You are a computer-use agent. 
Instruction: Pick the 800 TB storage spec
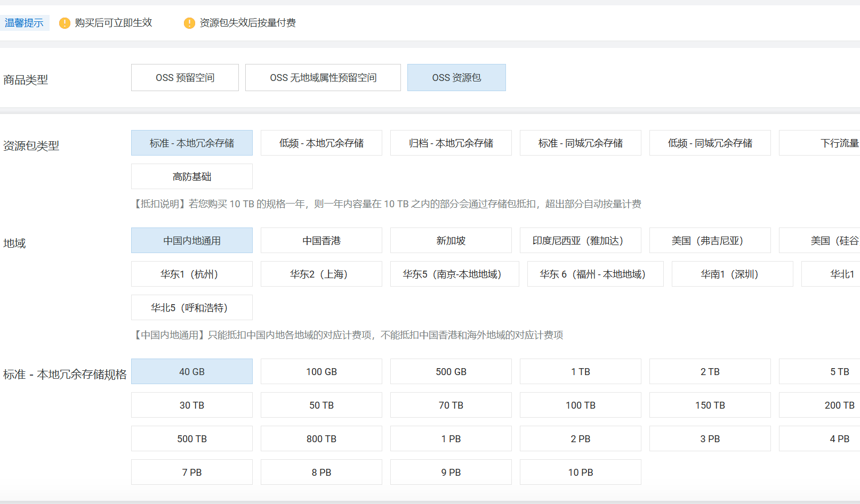[322, 438]
